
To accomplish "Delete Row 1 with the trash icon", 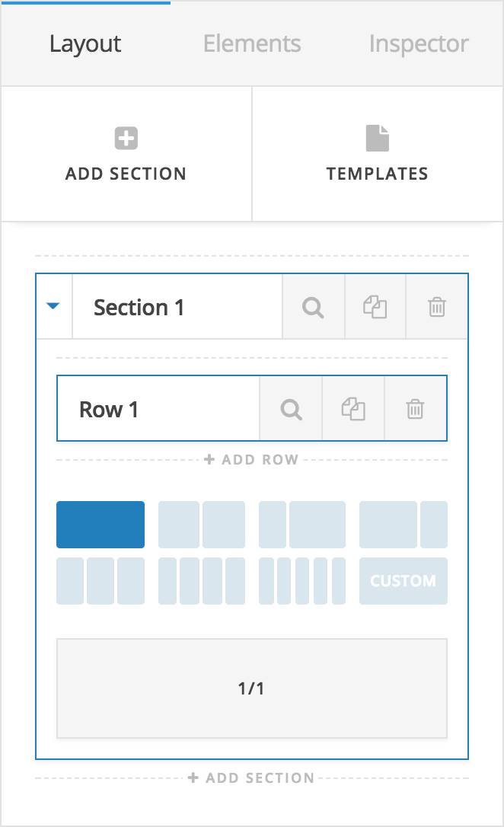I will (416, 408).
